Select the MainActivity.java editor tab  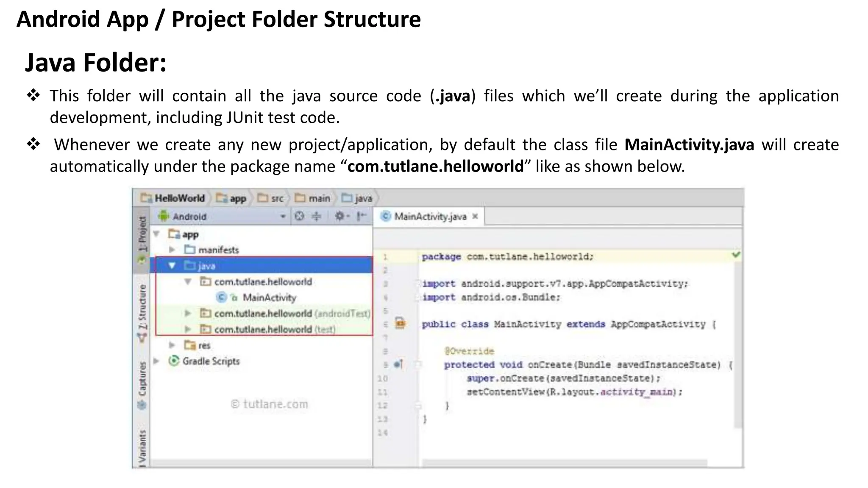point(429,216)
